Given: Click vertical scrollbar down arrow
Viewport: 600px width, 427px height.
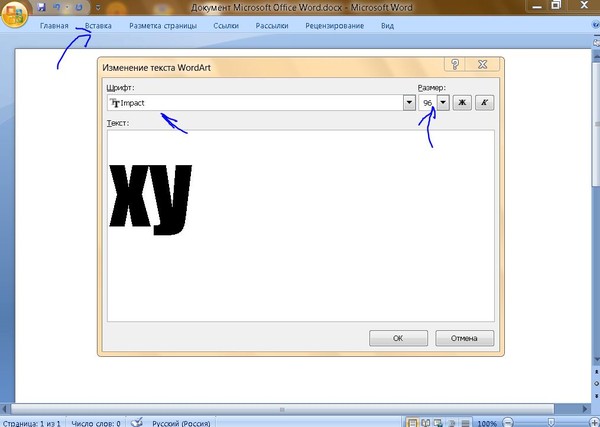Looking at the screenshot, I should (x=597, y=359).
